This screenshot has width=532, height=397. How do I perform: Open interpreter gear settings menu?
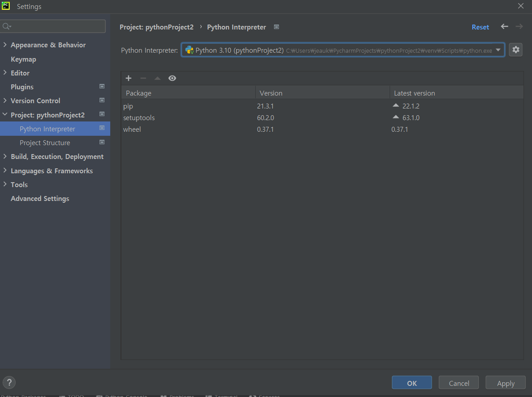pyautogui.click(x=516, y=50)
